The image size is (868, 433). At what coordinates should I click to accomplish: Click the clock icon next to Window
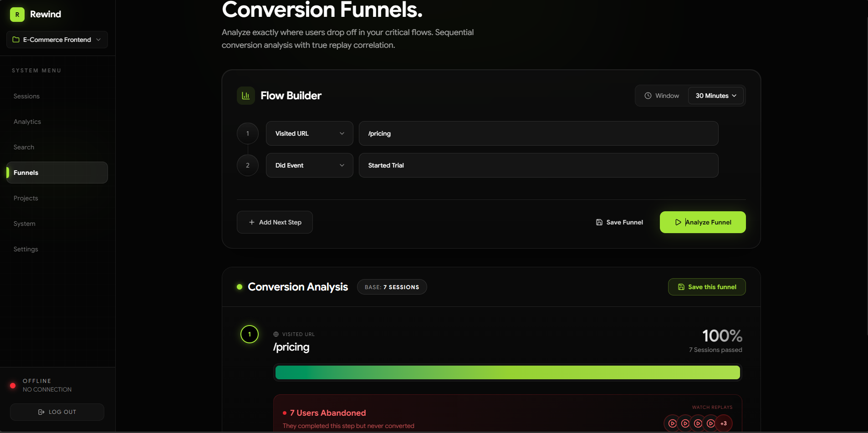pyautogui.click(x=648, y=96)
